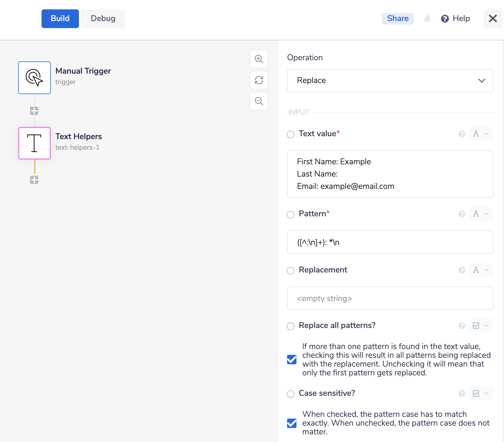The height and width of the screenshot is (442, 504).
Task: Open Text value type selector dropdown
Action: pos(481,134)
